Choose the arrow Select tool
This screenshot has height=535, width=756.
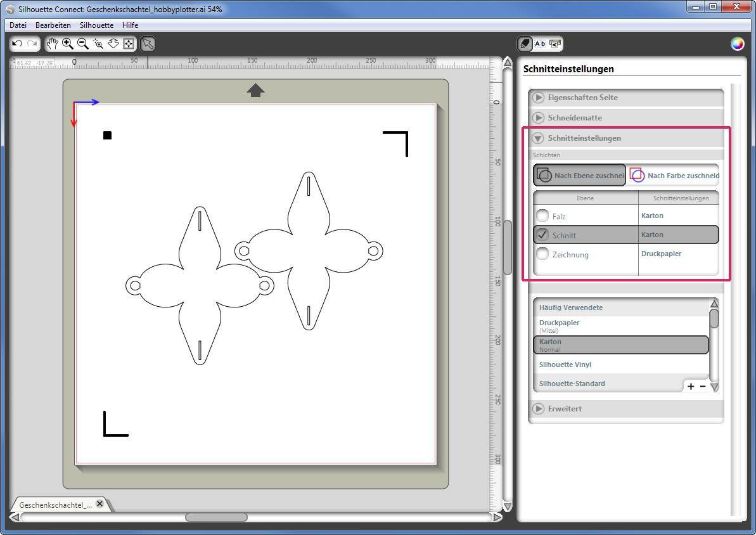147,44
